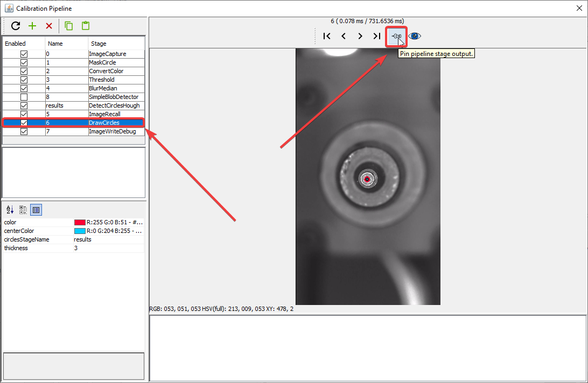
Task: Remove the selected stage with red X
Action: coord(49,26)
